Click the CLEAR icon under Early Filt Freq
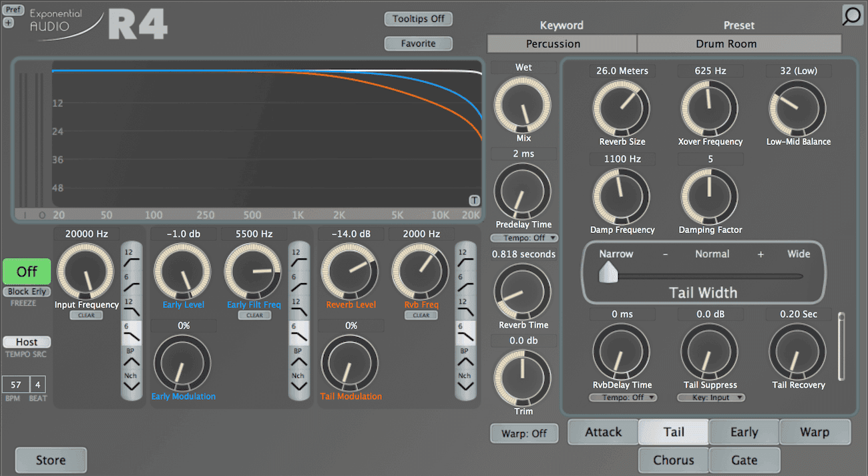The image size is (868, 476). (254, 315)
